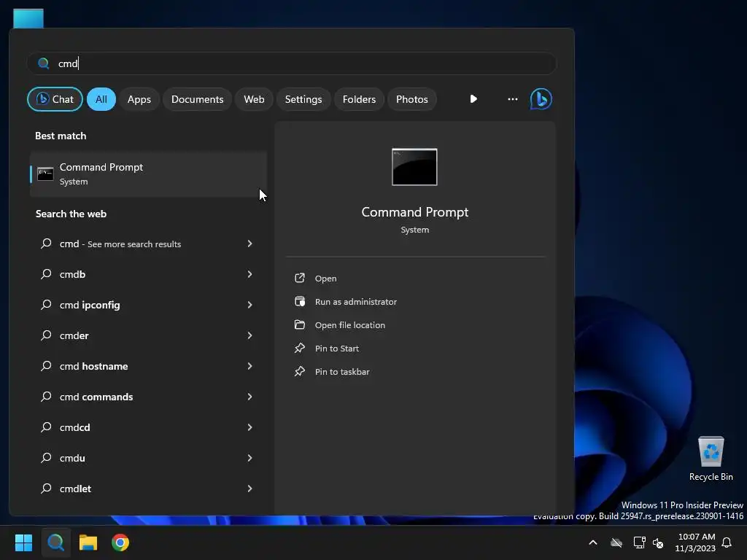
Task: Select the 'cmdlet' web suggestion
Action: 148,489
